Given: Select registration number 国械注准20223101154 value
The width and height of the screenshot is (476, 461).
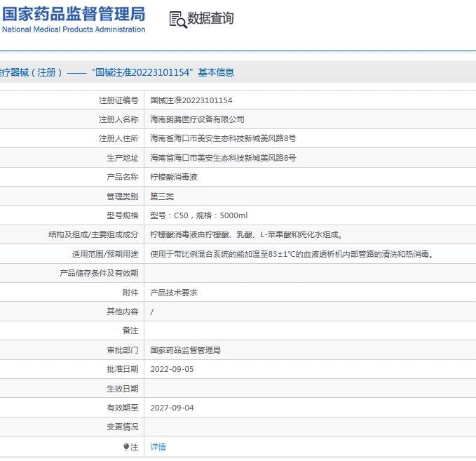Looking at the screenshot, I should click(191, 100).
